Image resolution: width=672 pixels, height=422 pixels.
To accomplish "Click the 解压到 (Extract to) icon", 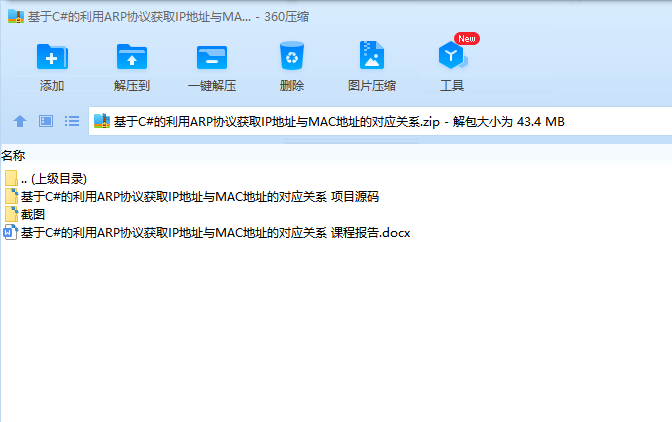I will point(132,57).
